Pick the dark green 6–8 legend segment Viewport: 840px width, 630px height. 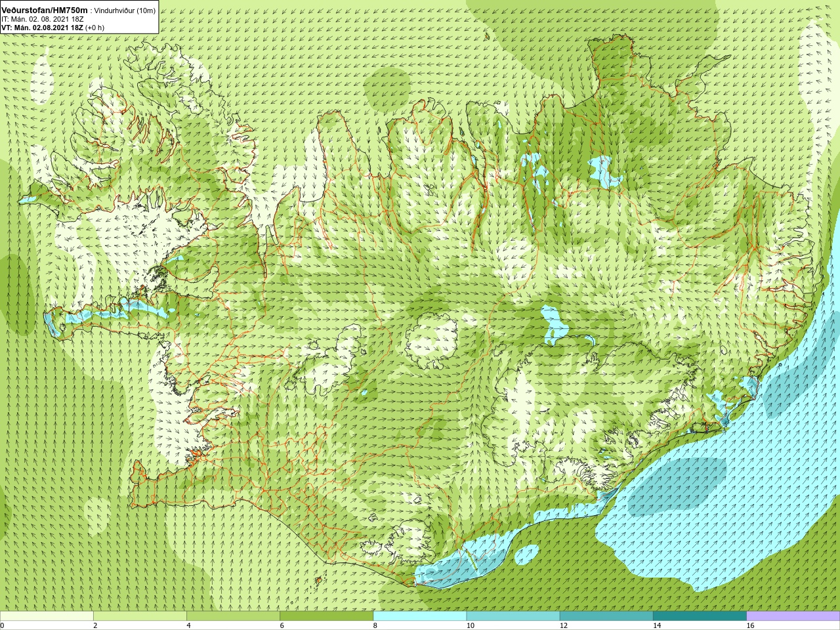pyautogui.click(x=326, y=616)
